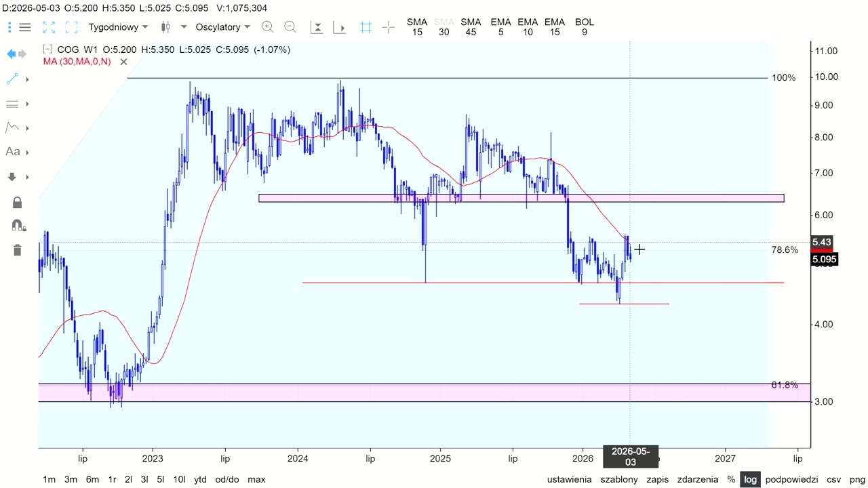
Task: Expand horizontal lines tool submenu arrow
Action: 27,104
